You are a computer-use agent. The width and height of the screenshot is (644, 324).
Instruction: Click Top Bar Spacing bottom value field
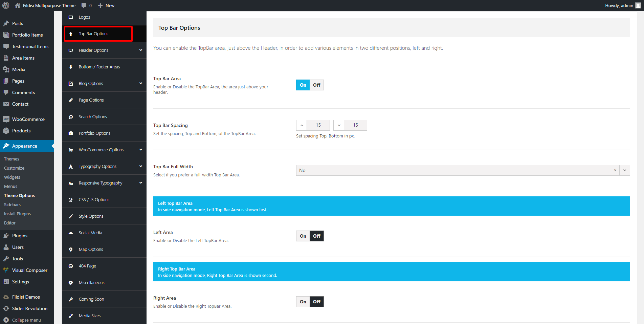(355, 125)
